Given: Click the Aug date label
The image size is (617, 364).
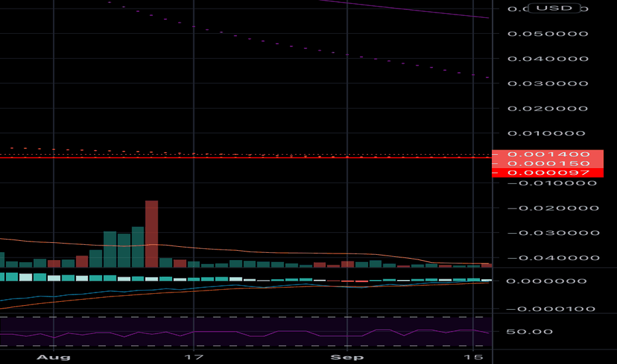Looking at the screenshot, I should pyautogui.click(x=53, y=357).
